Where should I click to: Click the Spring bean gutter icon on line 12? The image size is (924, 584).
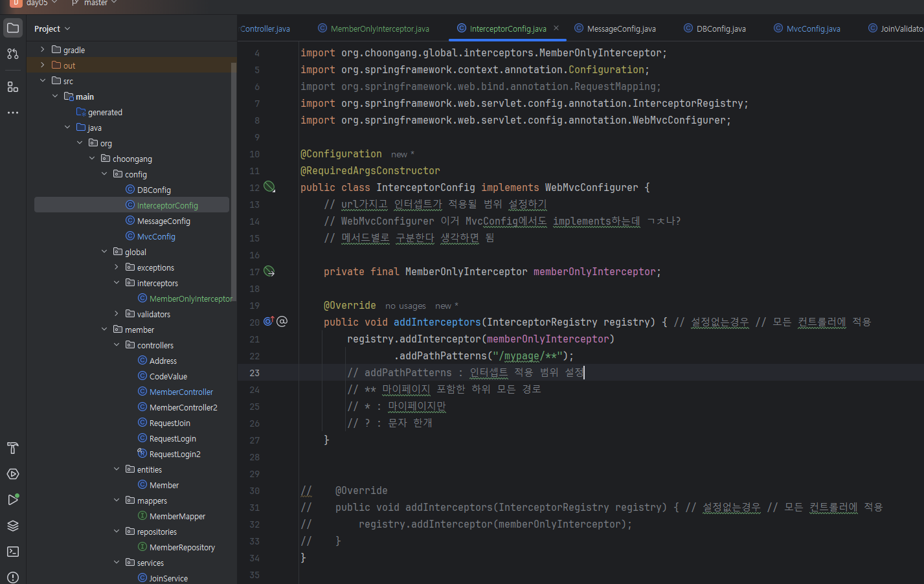[269, 187]
